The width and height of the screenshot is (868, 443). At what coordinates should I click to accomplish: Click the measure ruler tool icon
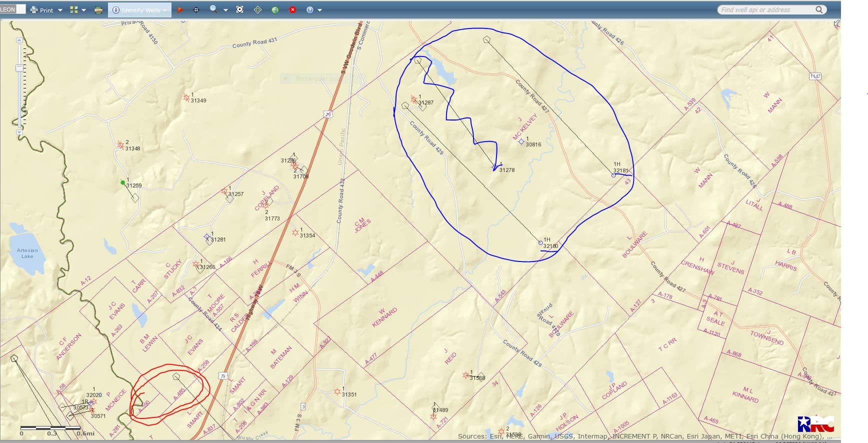pos(98,10)
